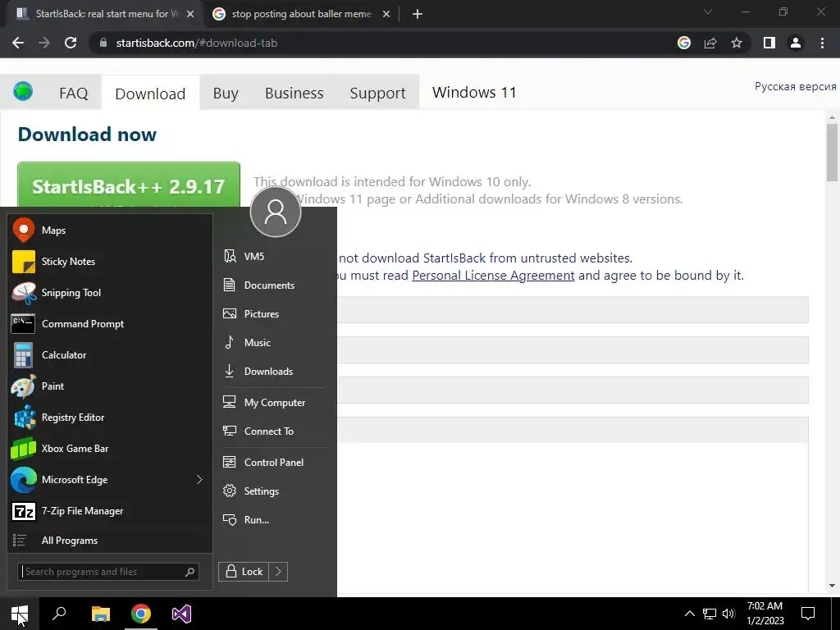Open Downloads folder
Image resolution: width=840 pixels, height=630 pixels.
[273, 372]
